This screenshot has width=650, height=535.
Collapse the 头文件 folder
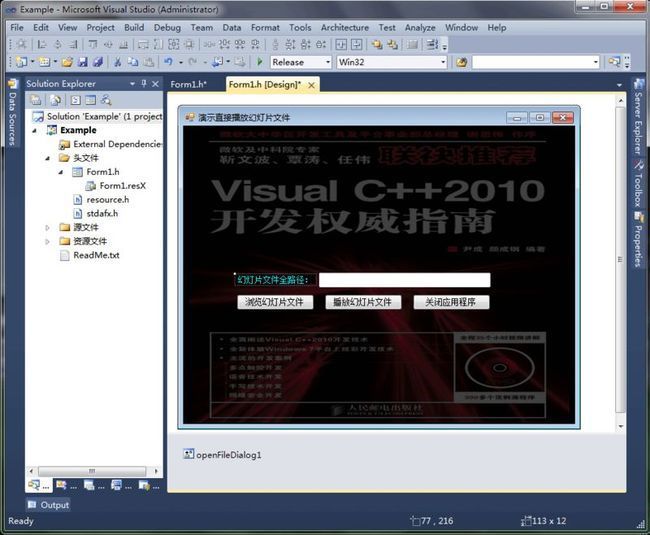tap(48, 158)
